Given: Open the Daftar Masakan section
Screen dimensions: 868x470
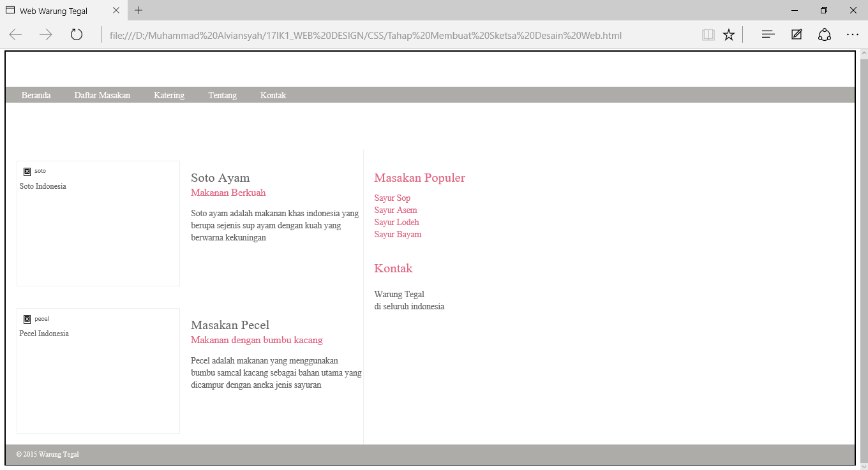Looking at the screenshot, I should pos(102,94).
